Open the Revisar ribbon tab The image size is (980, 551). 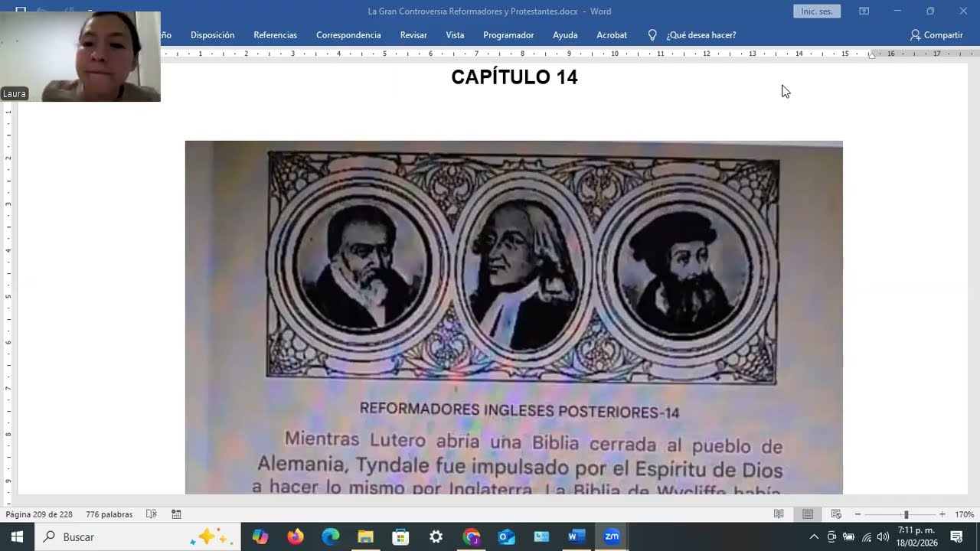(x=413, y=35)
